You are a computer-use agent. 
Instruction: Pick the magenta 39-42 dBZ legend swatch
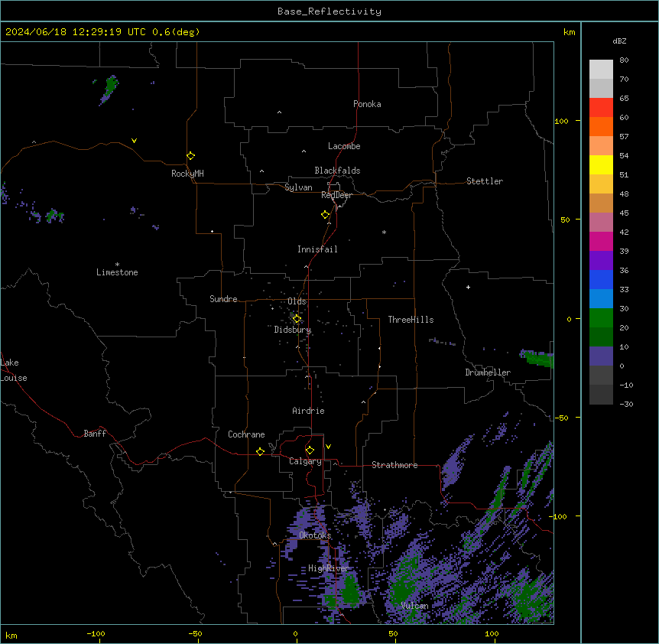point(601,241)
